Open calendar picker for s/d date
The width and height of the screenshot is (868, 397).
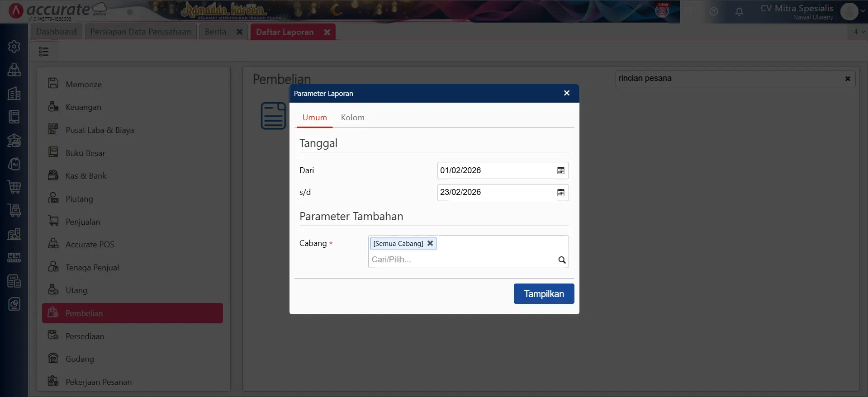pyautogui.click(x=560, y=193)
